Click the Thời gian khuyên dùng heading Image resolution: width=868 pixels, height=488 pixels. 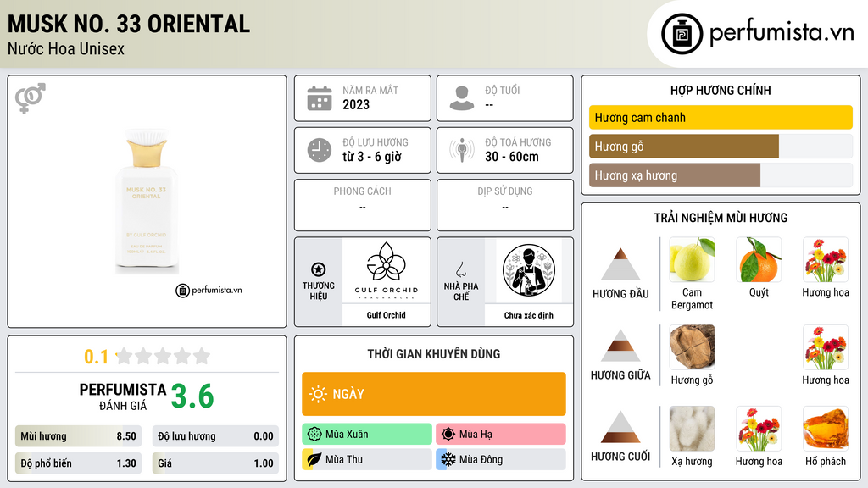[434, 353]
